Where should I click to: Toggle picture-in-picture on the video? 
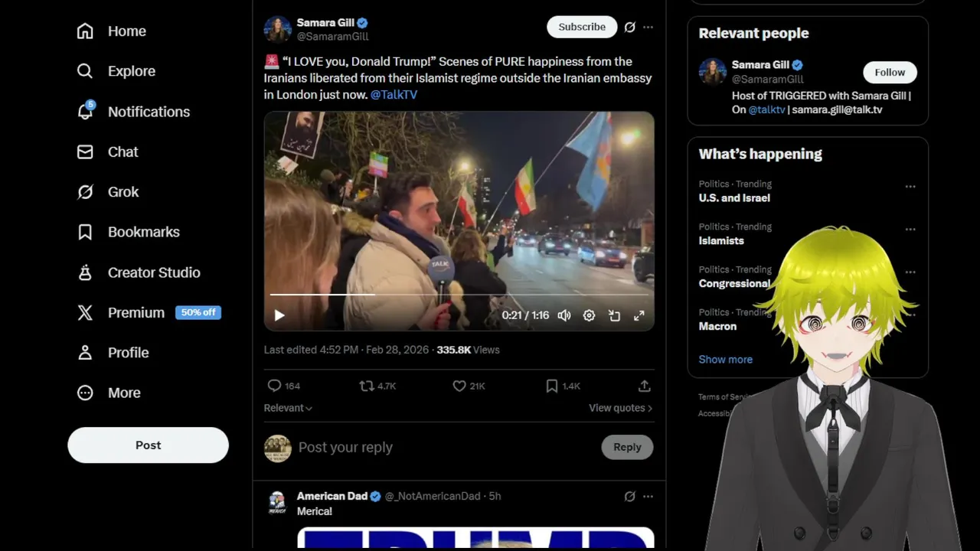pos(614,315)
